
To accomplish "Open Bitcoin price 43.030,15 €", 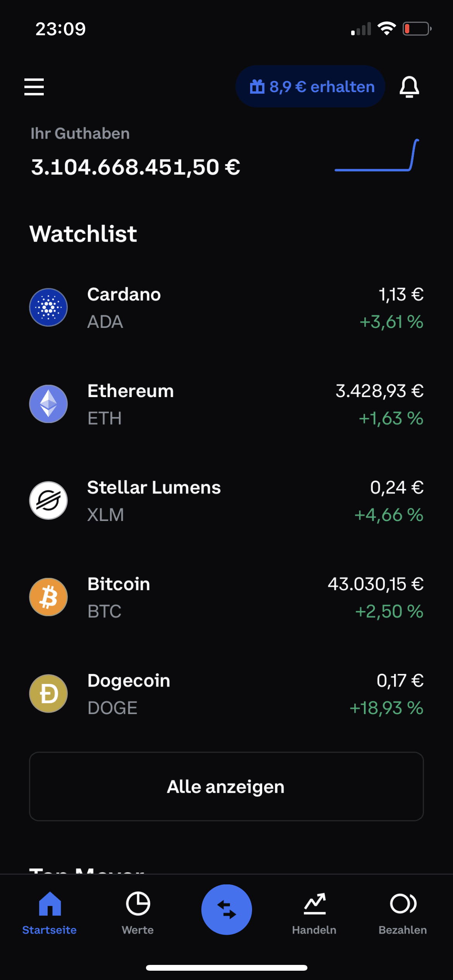I will click(376, 584).
